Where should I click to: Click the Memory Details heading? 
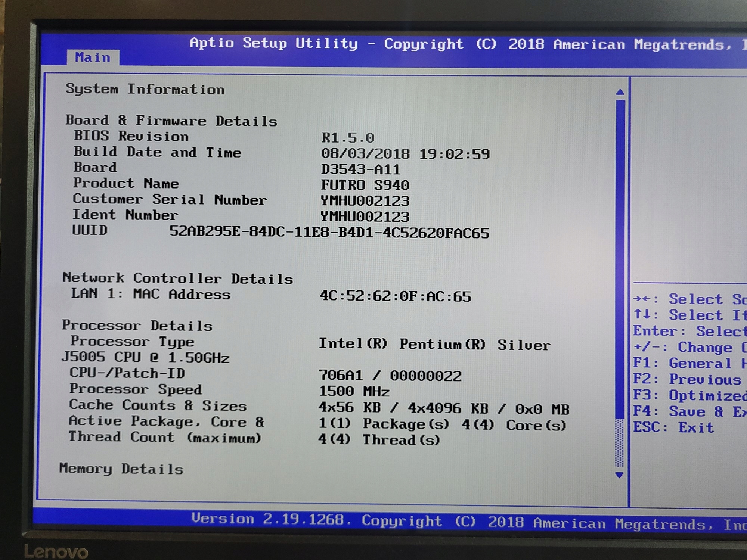click(121, 469)
